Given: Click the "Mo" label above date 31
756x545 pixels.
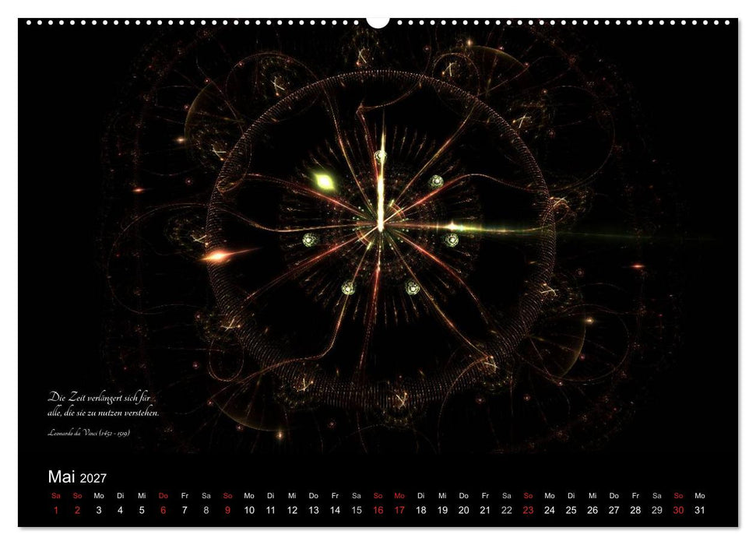Looking at the screenshot, I should coord(700,495).
